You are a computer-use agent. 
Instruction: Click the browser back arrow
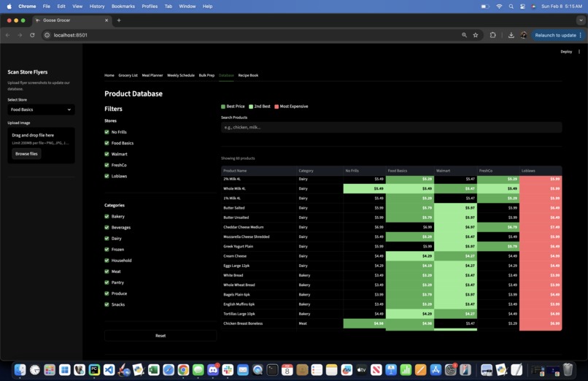pyautogui.click(x=8, y=35)
